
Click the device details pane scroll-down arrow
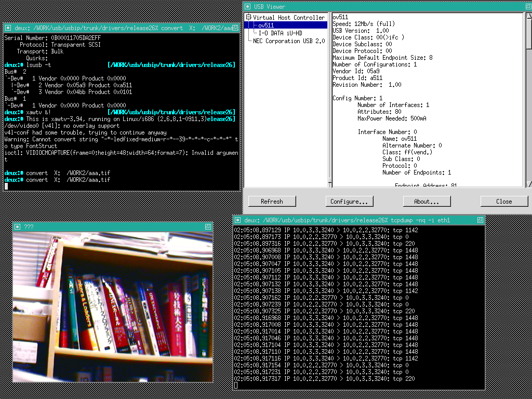point(529,183)
